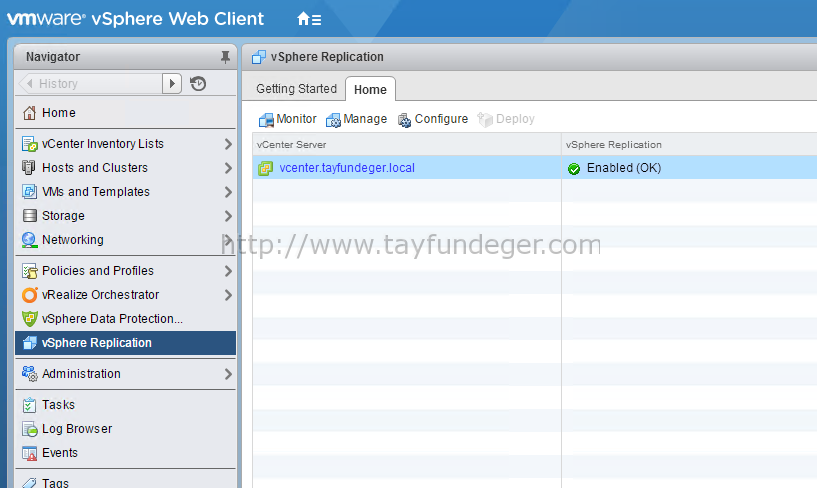Sort by vSphere Replication column header
817x488 pixels.
[689, 144]
